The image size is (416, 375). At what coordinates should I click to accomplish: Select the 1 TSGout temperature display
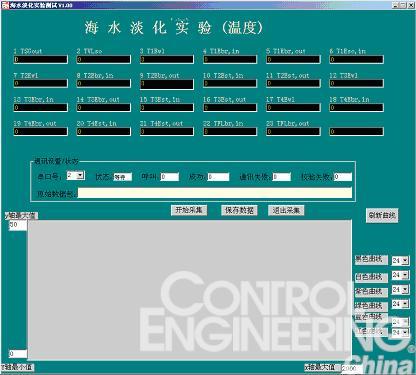(x=40, y=60)
